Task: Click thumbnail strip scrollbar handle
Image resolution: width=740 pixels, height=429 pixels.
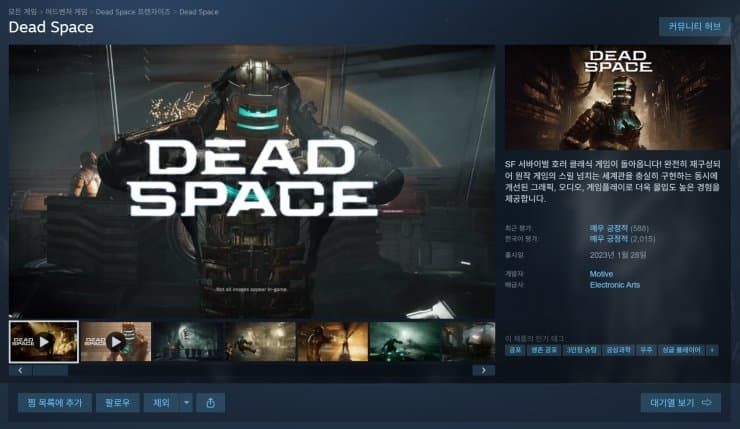Action: (x=50, y=370)
